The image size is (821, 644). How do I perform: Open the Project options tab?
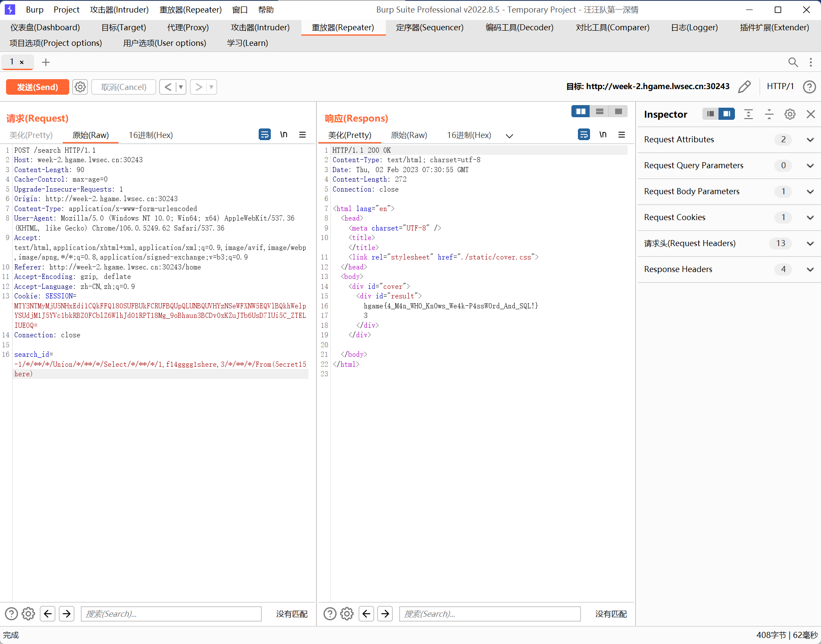coord(56,43)
